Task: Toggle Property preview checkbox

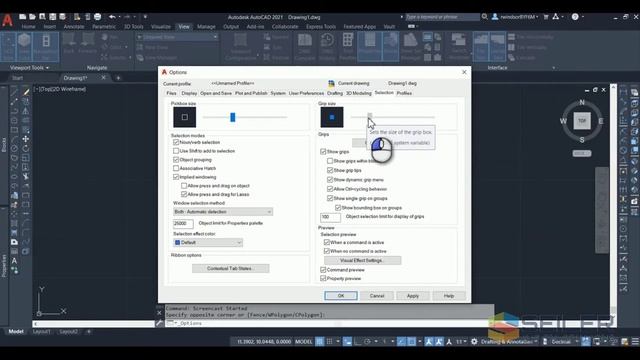Action: [323, 278]
